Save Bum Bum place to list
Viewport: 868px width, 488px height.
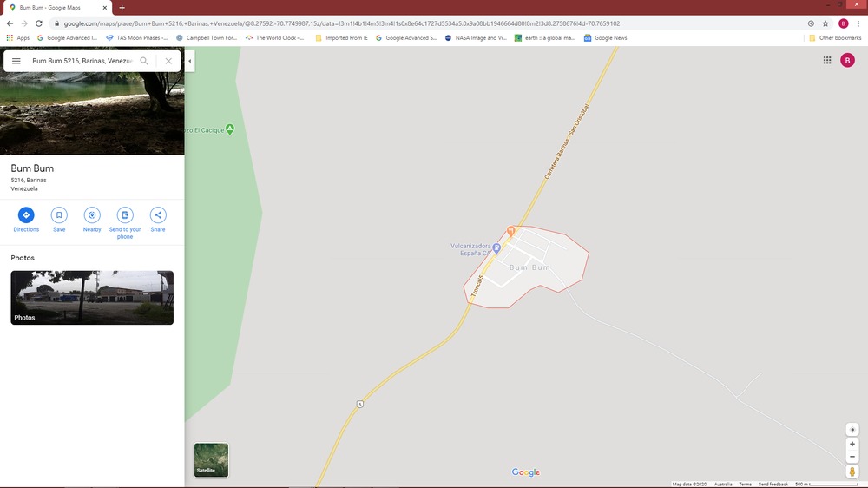(59, 215)
